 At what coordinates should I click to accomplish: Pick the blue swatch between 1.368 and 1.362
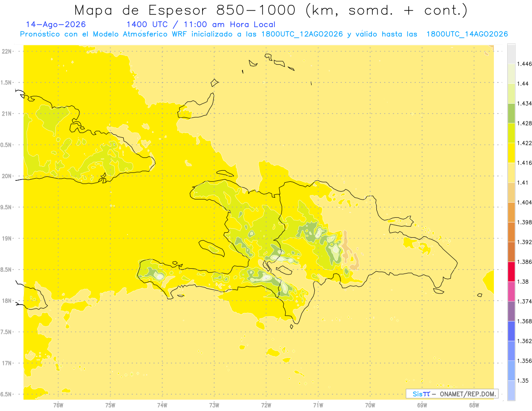point(511,331)
